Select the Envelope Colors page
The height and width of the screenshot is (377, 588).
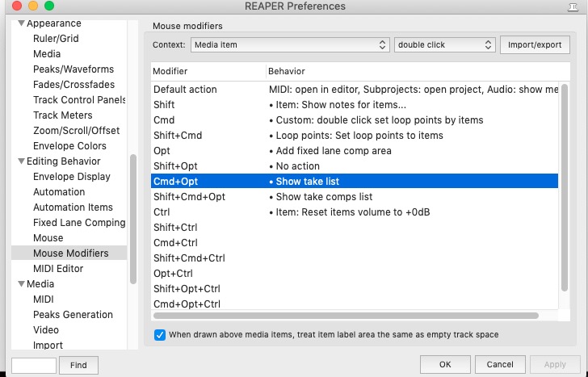(69, 146)
